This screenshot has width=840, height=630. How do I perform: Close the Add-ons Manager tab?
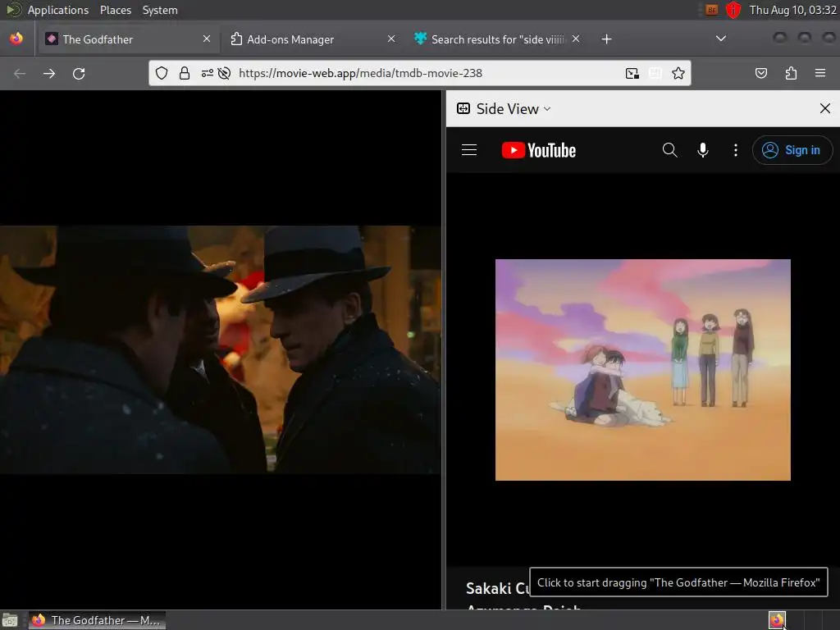click(391, 39)
